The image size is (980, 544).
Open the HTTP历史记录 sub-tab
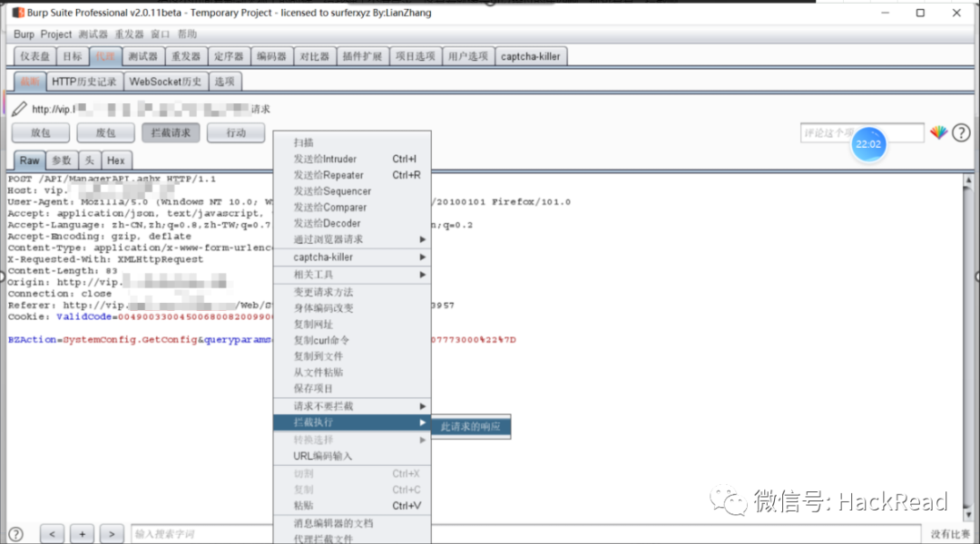[83, 82]
